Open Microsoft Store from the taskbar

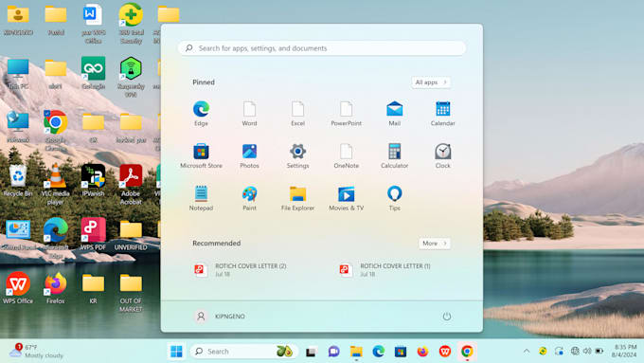[401, 352]
